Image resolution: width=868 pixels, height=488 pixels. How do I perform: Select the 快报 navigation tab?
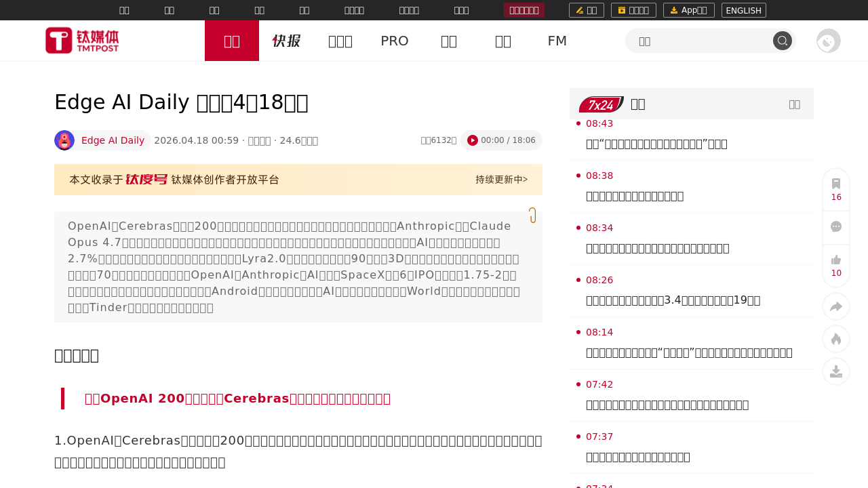coord(286,41)
